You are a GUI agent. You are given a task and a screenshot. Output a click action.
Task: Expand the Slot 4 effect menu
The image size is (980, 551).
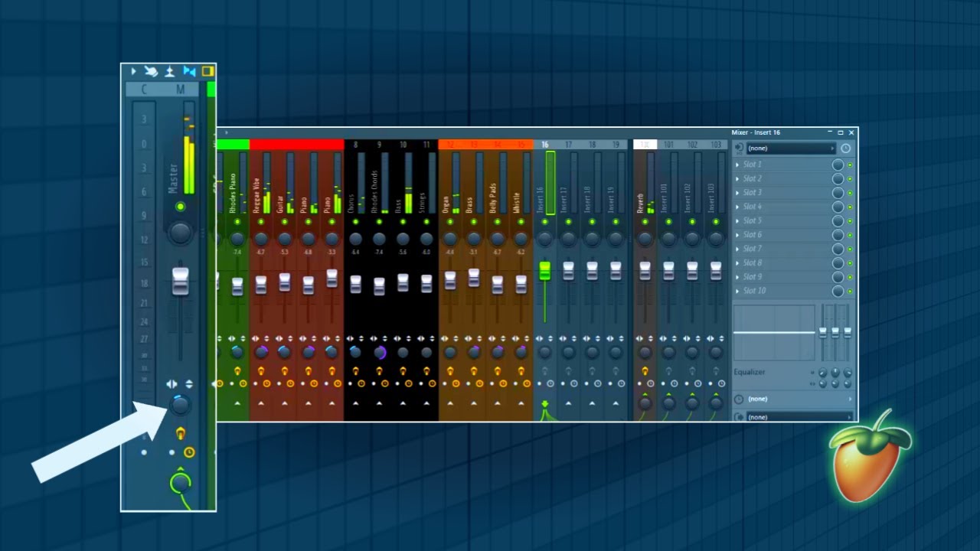(737, 207)
